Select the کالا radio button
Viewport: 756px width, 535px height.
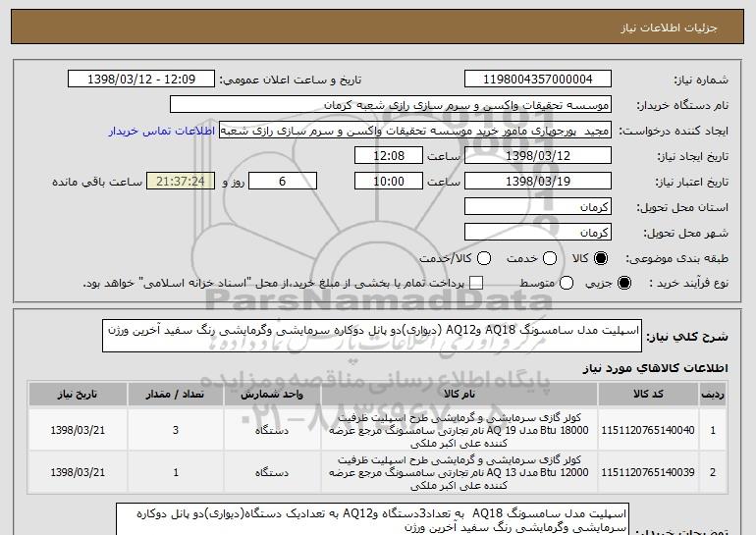(x=601, y=259)
